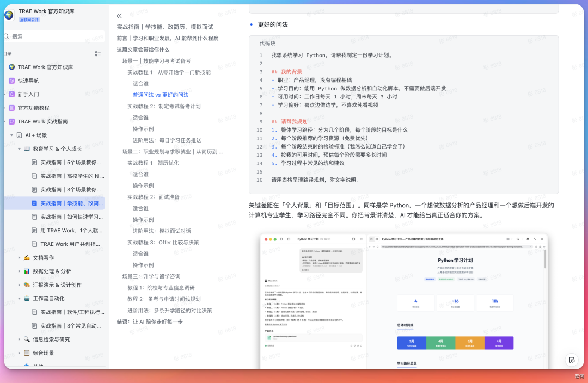Click the 信息检索与研究 magnifier icon

[27, 339]
